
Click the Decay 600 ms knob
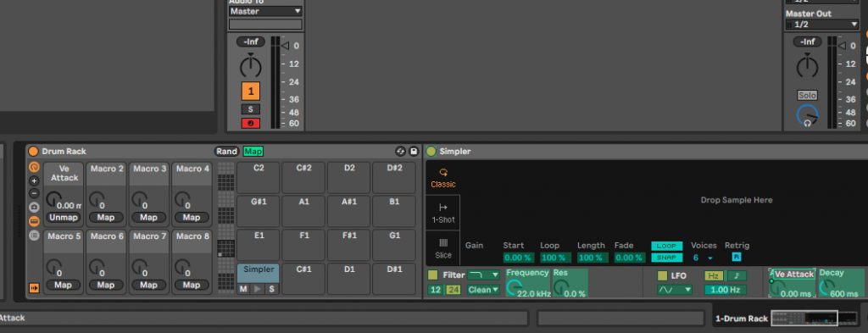coord(826,286)
